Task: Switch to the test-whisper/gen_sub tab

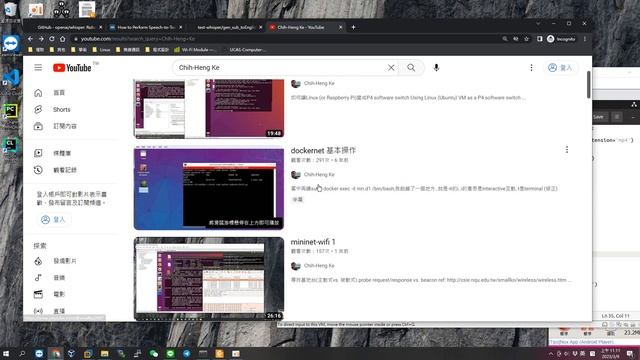Action: pyautogui.click(x=225, y=27)
